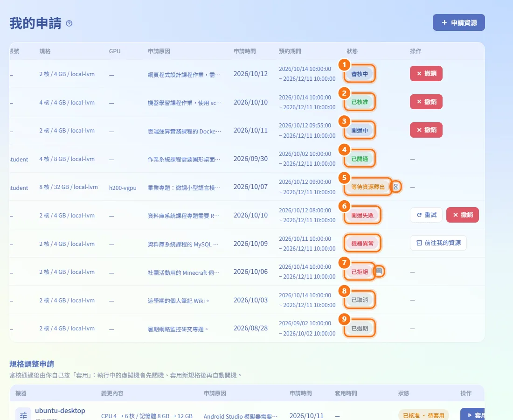Click the help icon beside 我的申請

(x=69, y=23)
